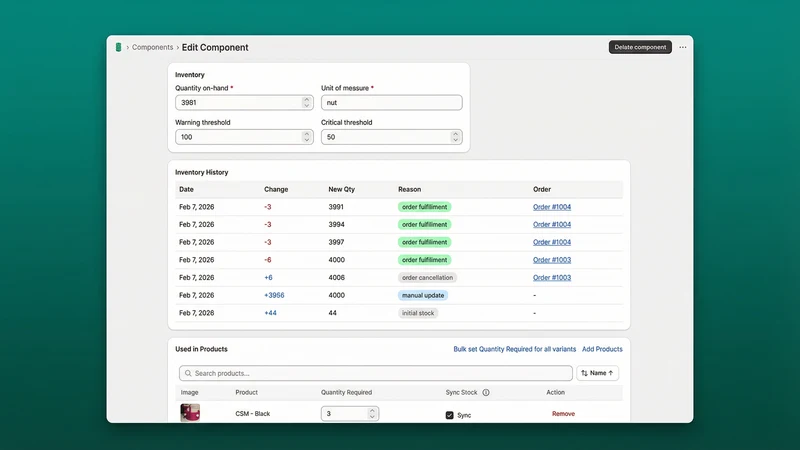Edit the Unit of measure field
Viewport: 800px width, 450px height.
[x=391, y=103]
